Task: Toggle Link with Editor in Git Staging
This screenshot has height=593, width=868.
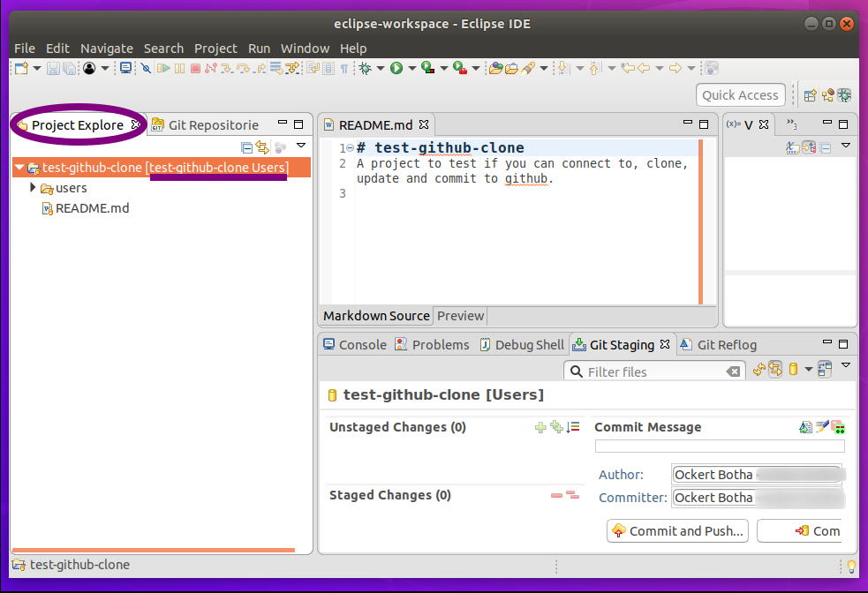Action: (775, 370)
